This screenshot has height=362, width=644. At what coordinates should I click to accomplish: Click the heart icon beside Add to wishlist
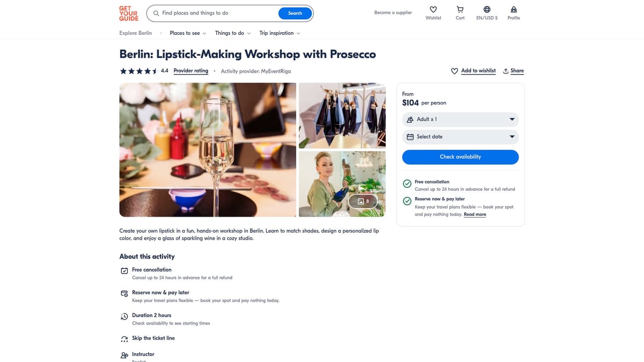point(455,71)
